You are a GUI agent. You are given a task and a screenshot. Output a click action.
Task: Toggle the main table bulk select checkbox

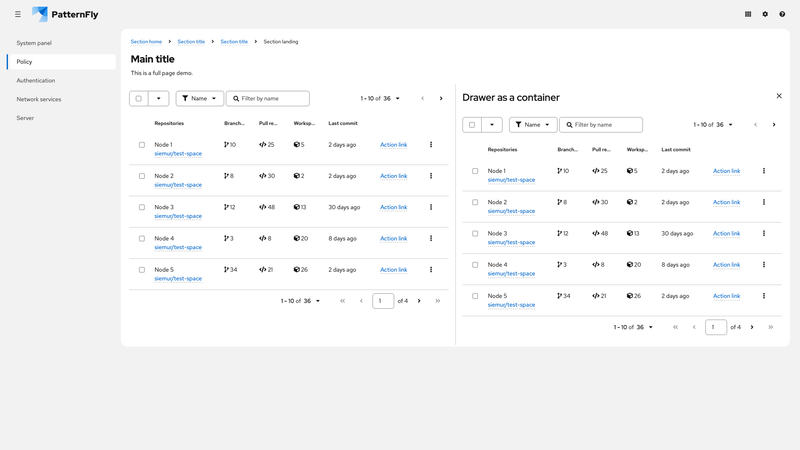click(x=139, y=98)
